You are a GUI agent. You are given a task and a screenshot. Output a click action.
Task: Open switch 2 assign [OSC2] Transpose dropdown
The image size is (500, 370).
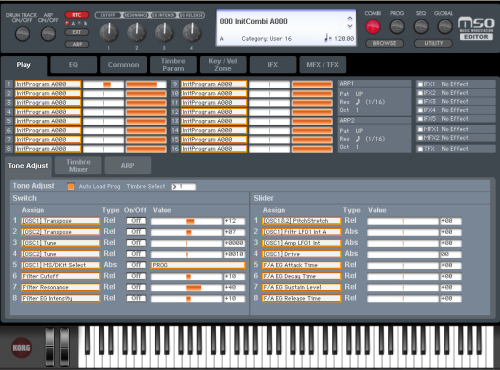[61, 232]
